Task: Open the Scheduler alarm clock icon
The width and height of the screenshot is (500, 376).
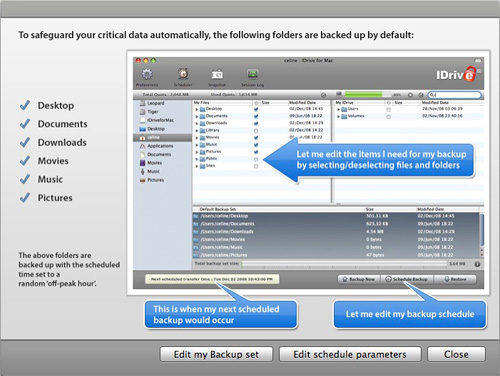Action: click(183, 74)
